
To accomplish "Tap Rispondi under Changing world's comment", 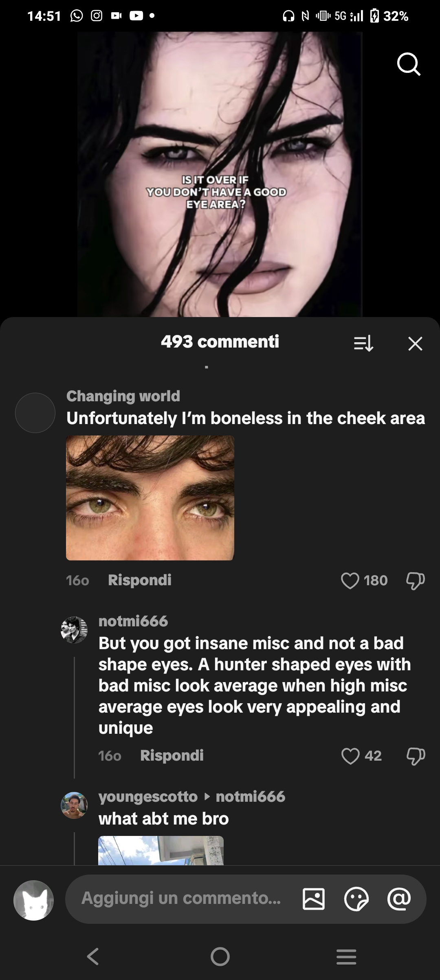I will [x=140, y=581].
